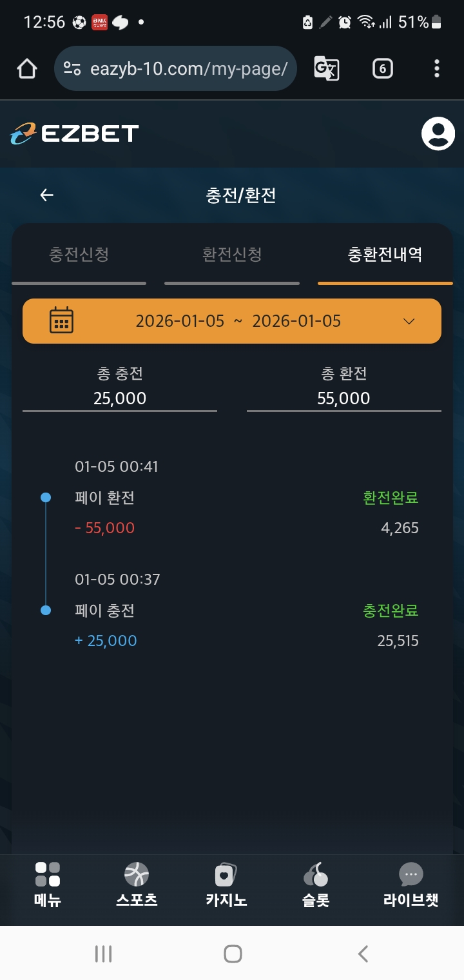This screenshot has height=980, width=464.
Task: Click the EZBET logo
Action: point(75,133)
